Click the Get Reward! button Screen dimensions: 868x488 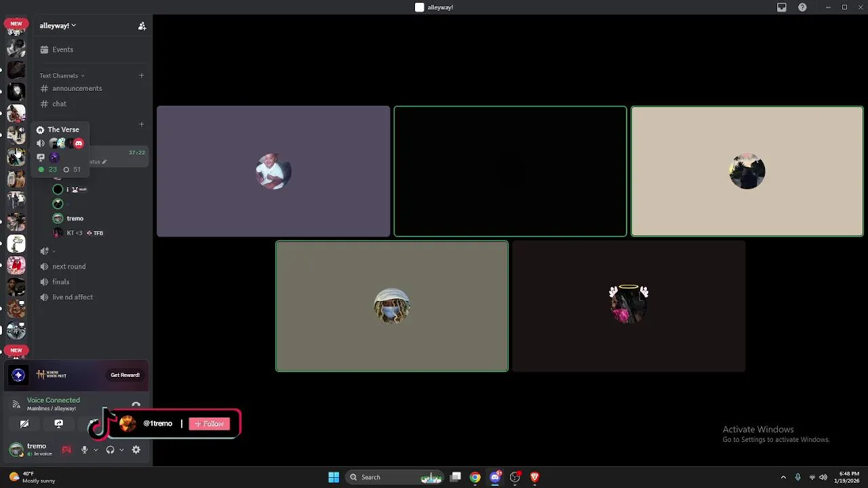pyautogui.click(x=125, y=375)
